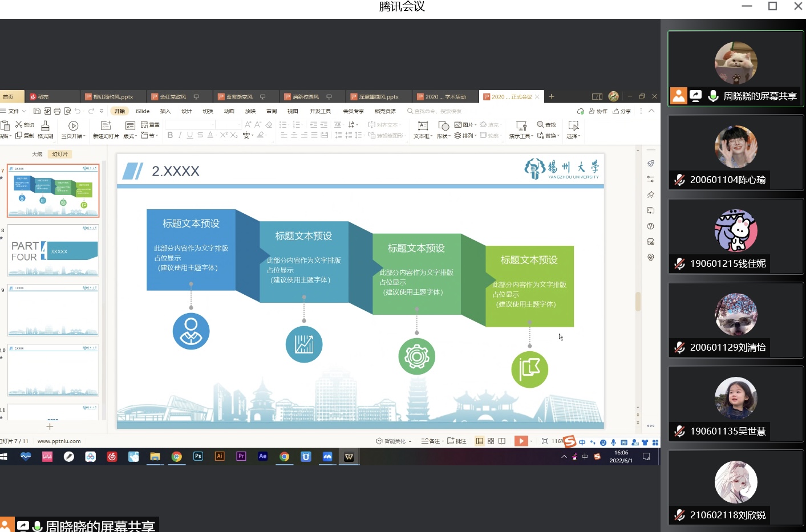The image size is (806, 532).
Task: Click the save icon in quick access toolbar
Action: tap(37, 111)
